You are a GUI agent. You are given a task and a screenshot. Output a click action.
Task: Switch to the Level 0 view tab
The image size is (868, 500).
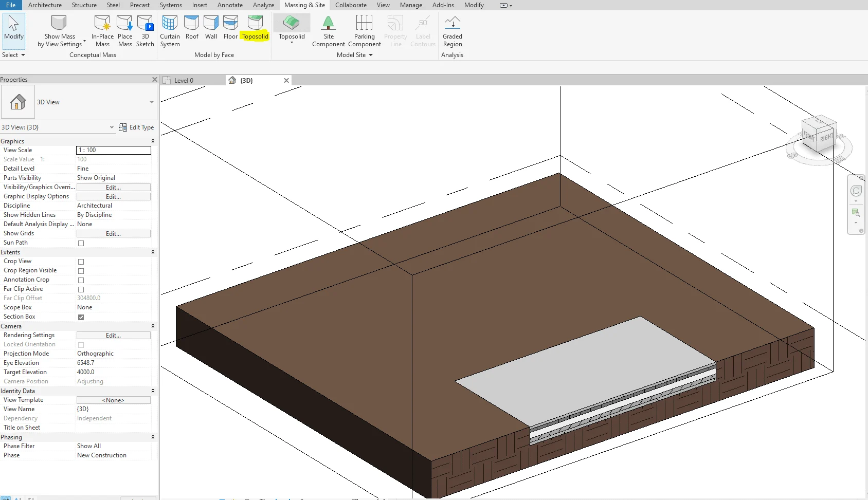coord(184,81)
